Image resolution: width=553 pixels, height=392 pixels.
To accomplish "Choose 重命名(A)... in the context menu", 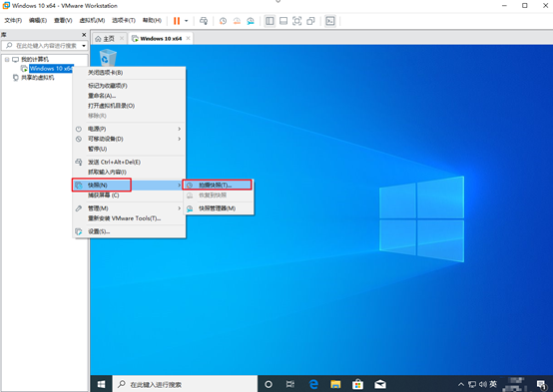I will (x=129, y=96).
